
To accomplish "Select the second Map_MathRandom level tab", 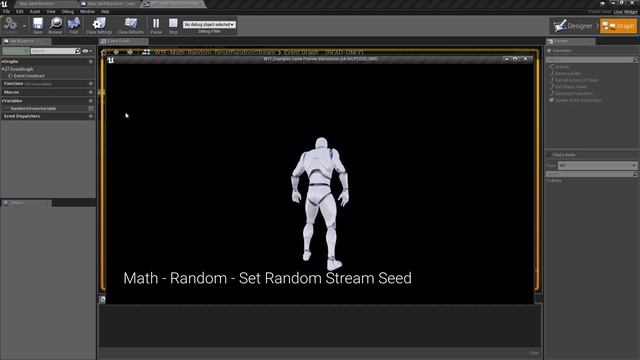I will (110, 4).
